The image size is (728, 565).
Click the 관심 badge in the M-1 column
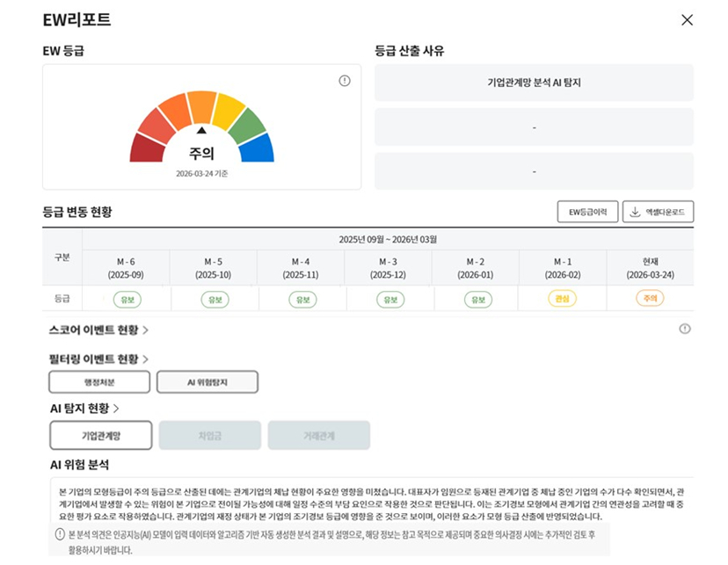pyautogui.click(x=562, y=298)
